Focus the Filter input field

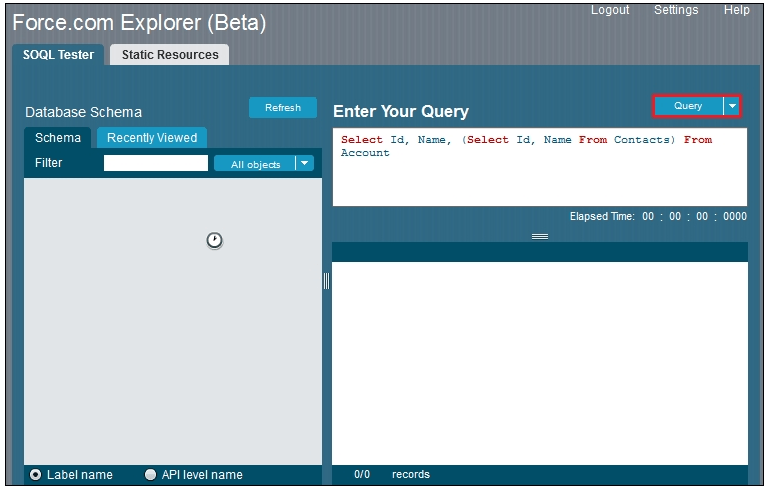click(156, 163)
